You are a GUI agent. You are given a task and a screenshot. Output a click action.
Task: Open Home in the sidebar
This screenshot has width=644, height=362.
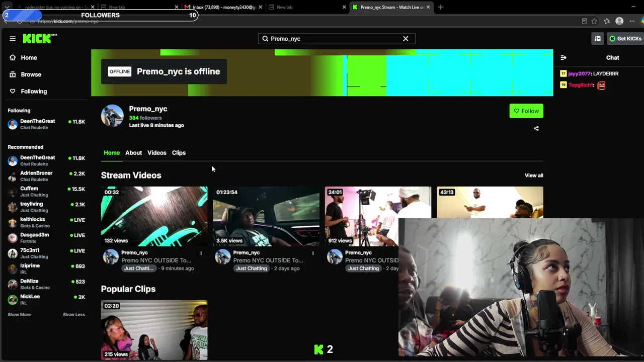[x=29, y=58]
